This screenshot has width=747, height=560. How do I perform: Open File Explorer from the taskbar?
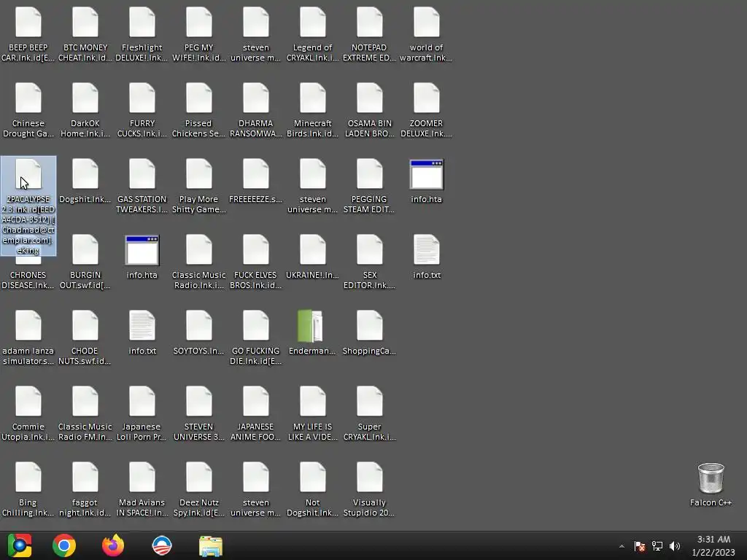click(211, 546)
